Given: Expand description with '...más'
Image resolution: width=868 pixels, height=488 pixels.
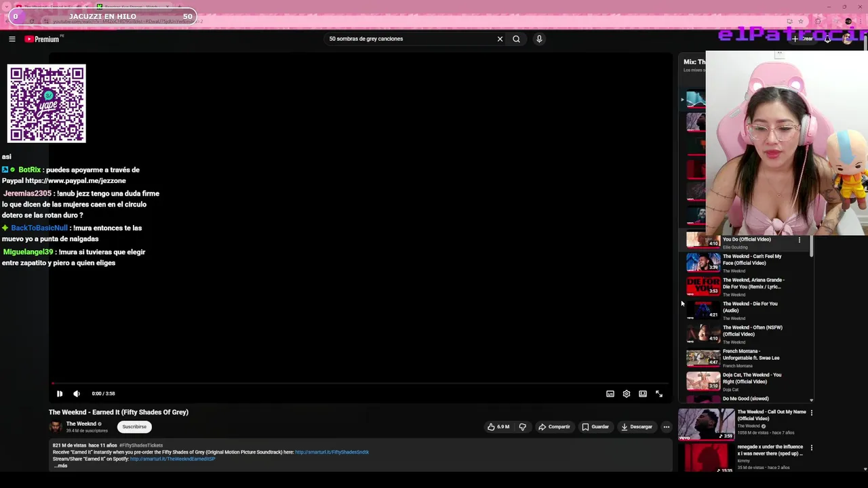Looking at the screenshot, I should [x=60, y=466].
